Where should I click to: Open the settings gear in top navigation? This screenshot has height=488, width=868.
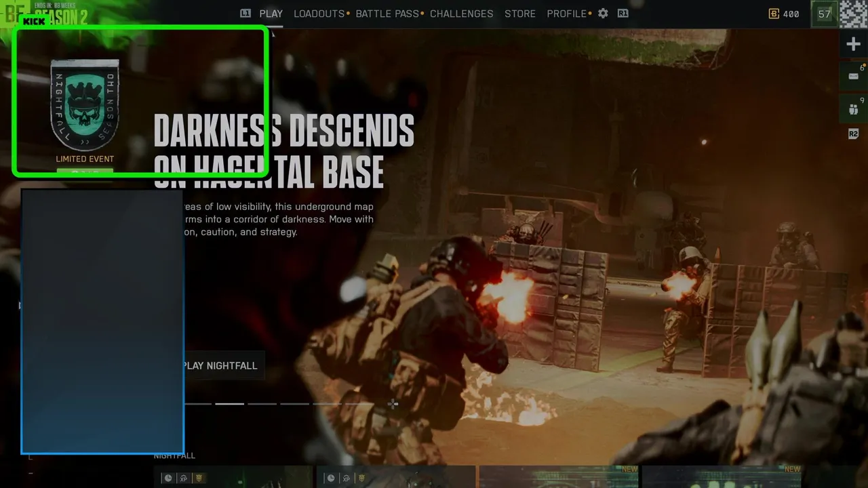coord(603,14)
